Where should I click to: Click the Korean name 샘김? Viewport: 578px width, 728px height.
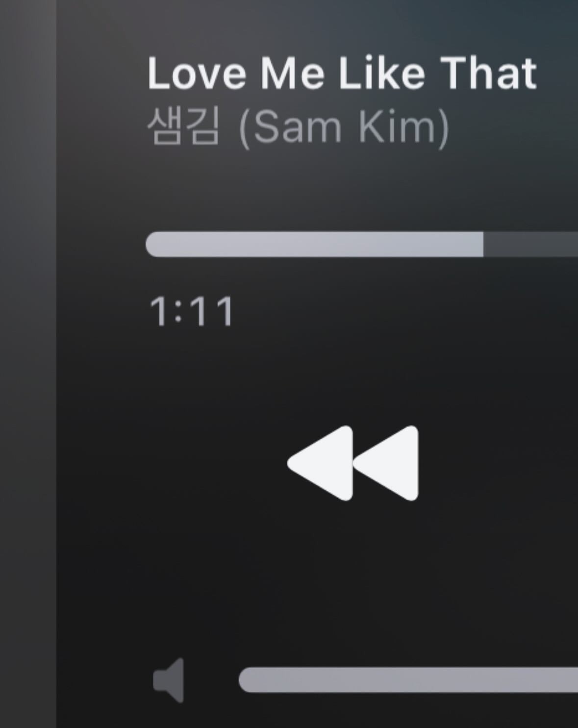183,126
